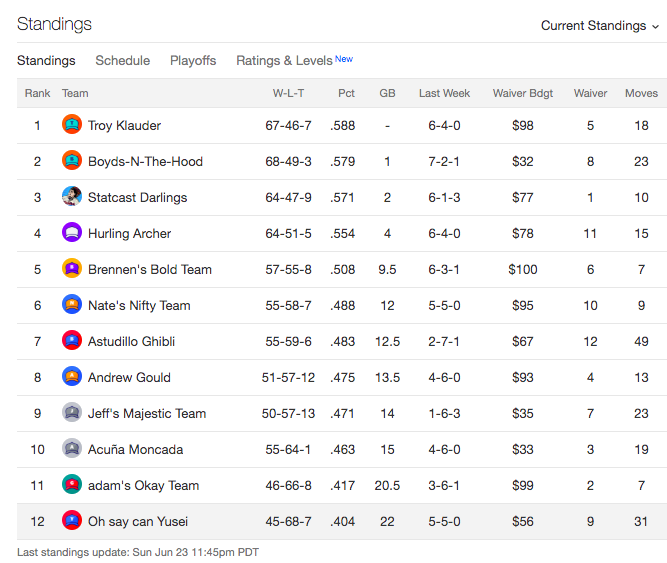Click Troy Klauder's orange team avatar
This screenshot has height=563, width=667.
[72, 125]
